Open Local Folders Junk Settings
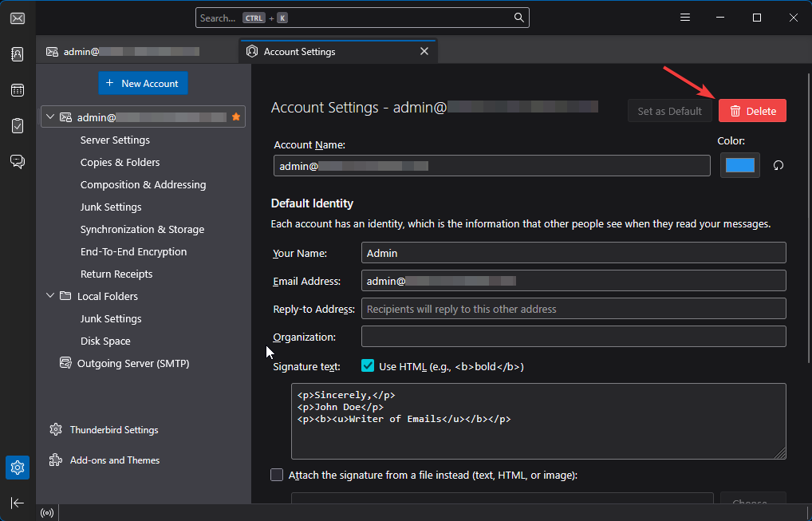812x521 pixels. 111,318
